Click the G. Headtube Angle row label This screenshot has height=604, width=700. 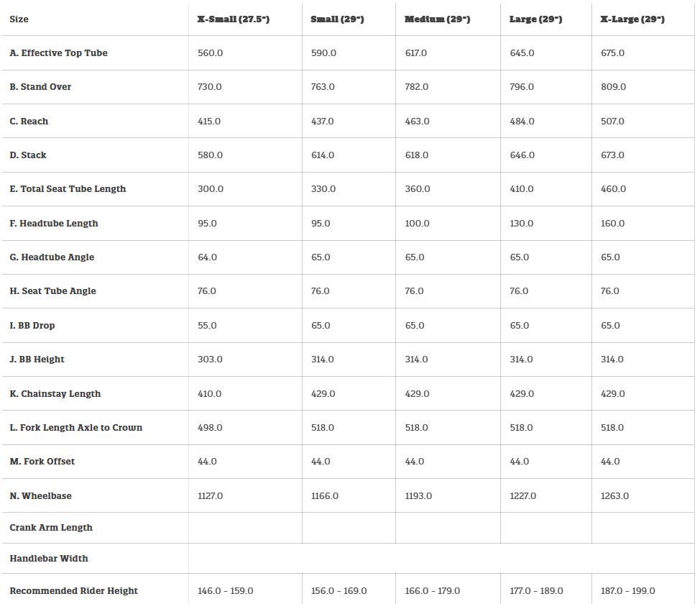pos(52,257)
